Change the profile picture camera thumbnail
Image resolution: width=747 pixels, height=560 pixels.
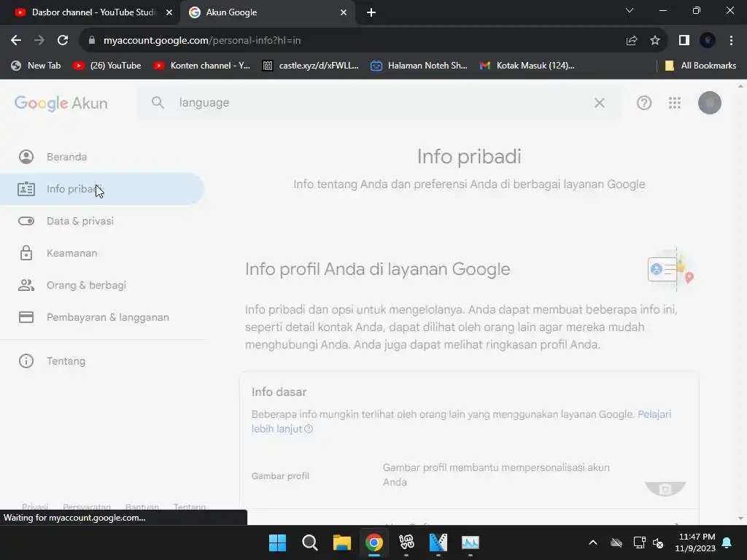665,488
